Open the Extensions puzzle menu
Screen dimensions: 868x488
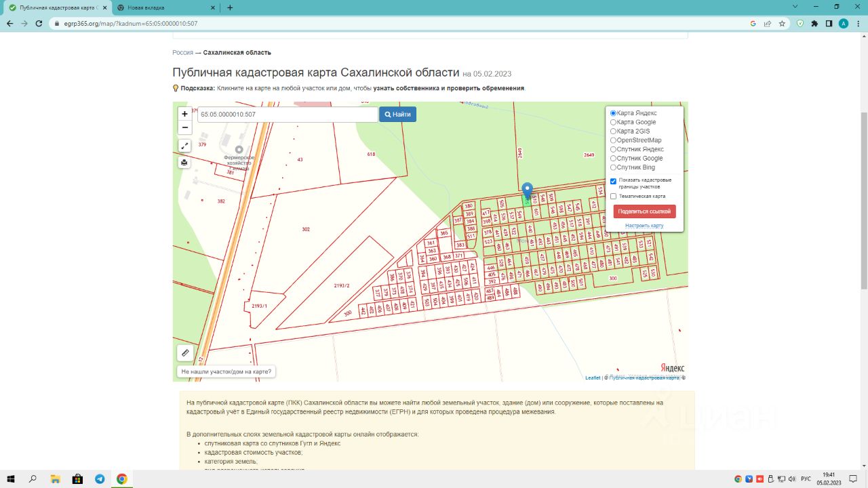coord(814,23)
